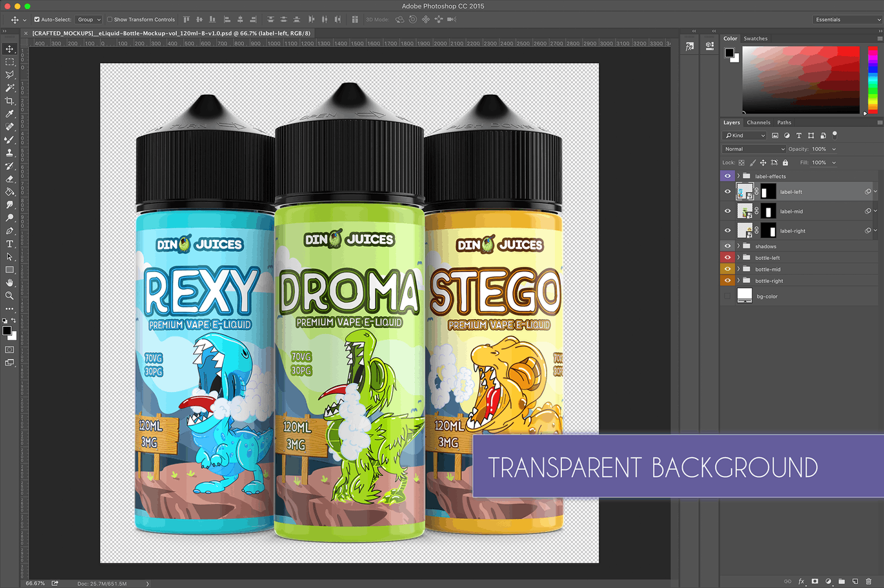884x588 pixels.
Task: Open the Add layer style menu
Action: coord(801,581)
